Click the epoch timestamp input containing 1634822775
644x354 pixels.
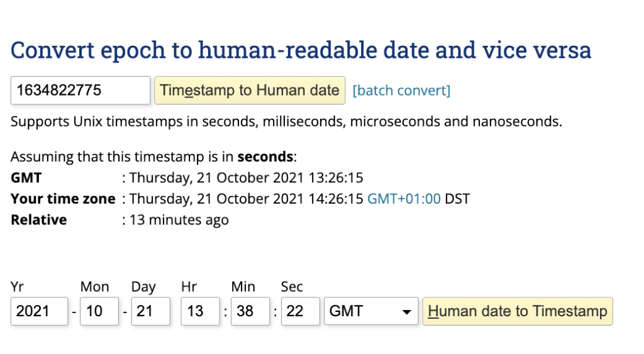[80, 91]
